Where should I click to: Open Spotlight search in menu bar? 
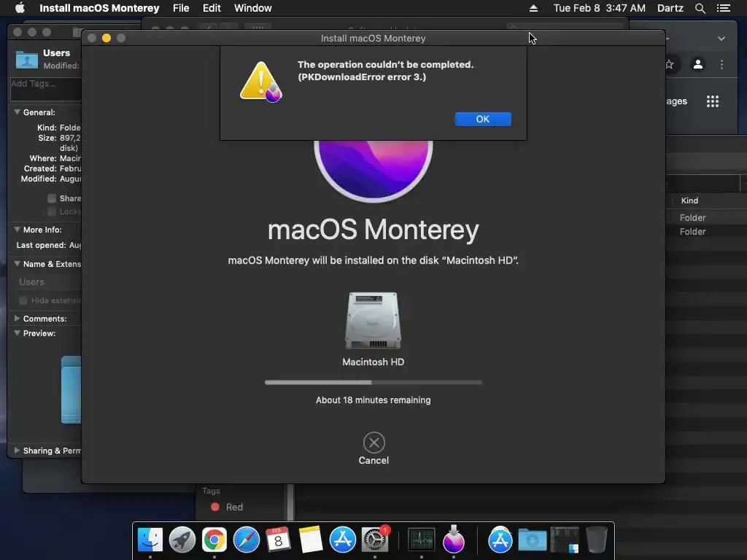pyautogui.click(x=700, y=8)
